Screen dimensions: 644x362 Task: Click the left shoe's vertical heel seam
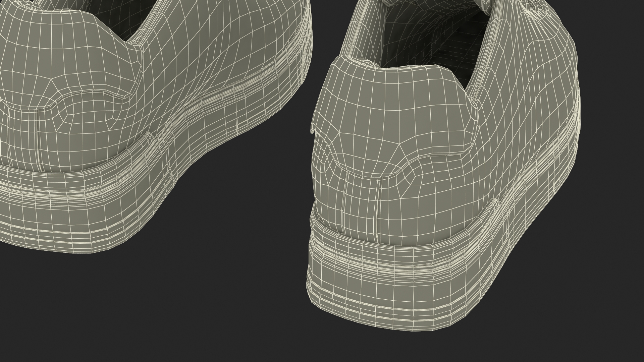38,141
